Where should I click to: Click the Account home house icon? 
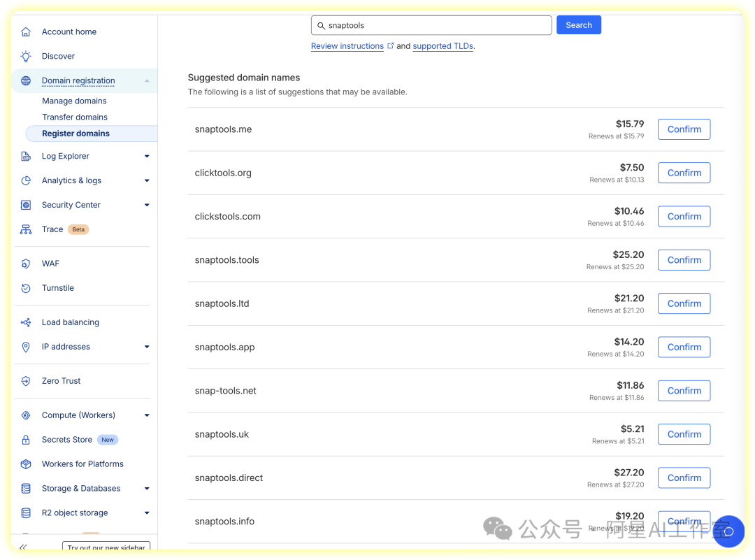(x=26, y=31)
